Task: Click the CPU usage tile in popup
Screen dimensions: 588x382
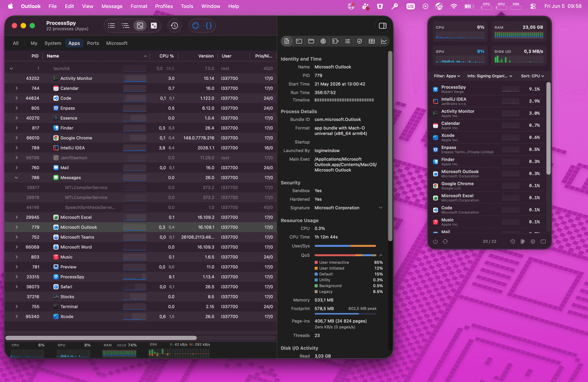Action: tap(460, 31)
